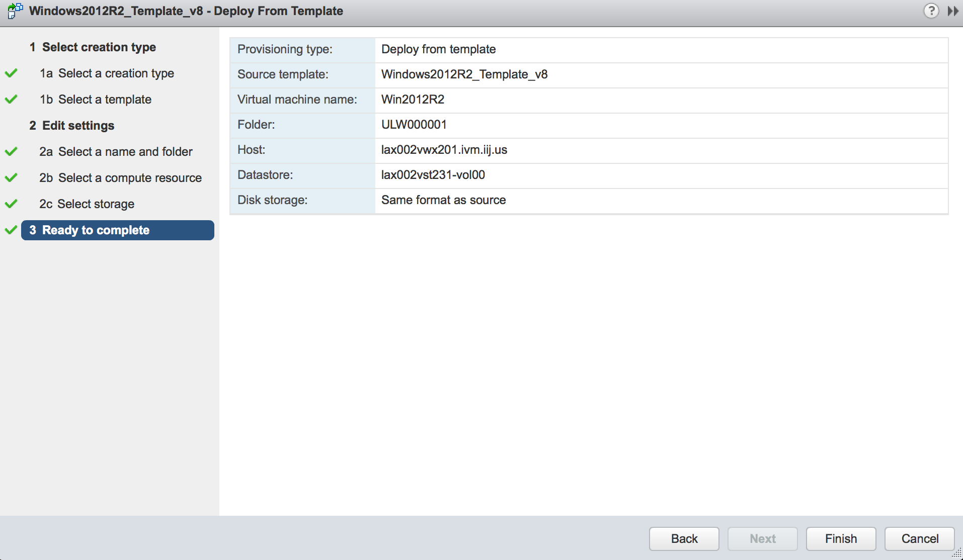Click the 'Windows2012R2_Template_v8' source template value
The image size is (963, 560).
click(464, 74)
